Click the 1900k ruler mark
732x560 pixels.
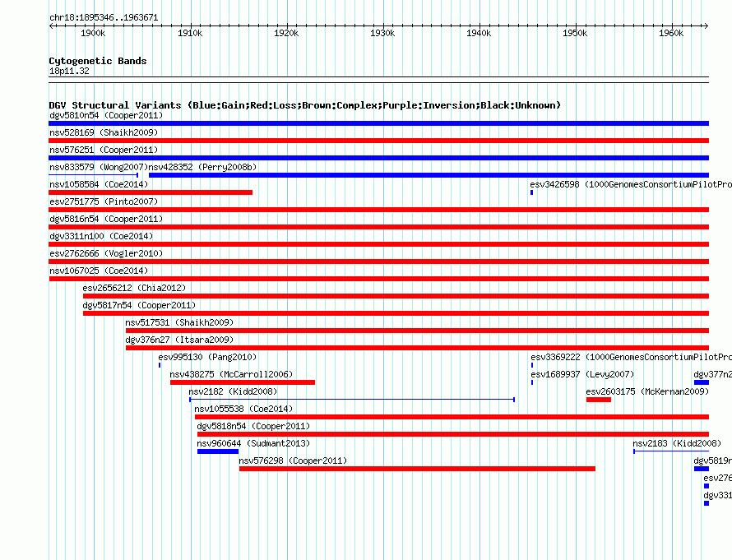(x=94, y=33)
